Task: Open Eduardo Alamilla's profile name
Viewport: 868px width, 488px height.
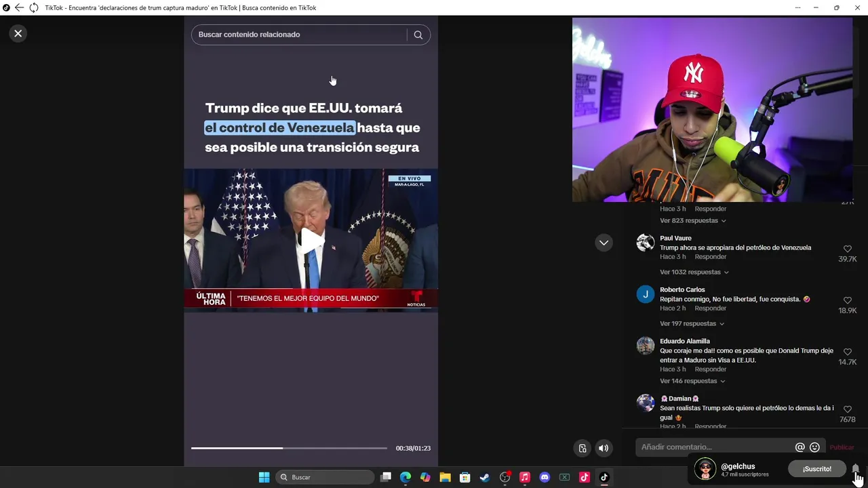Action: click(x=685, y=342)
